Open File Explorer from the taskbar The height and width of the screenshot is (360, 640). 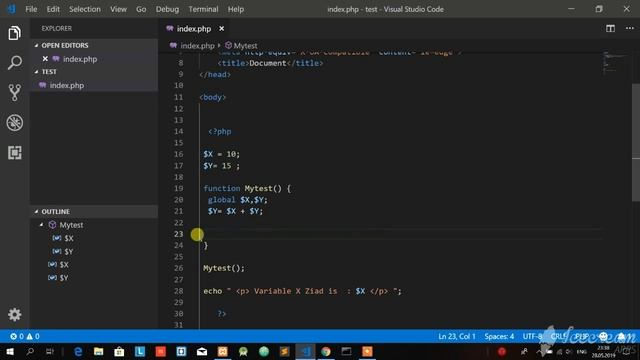pos(98,351)
